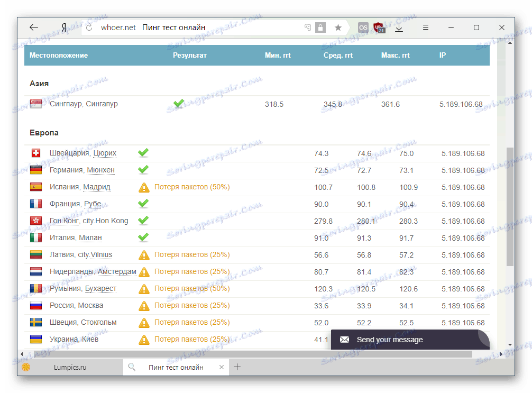Viewport: 532px width, 393px height.
Task: Click the Singapore flag icon
Action: (35, 104)
